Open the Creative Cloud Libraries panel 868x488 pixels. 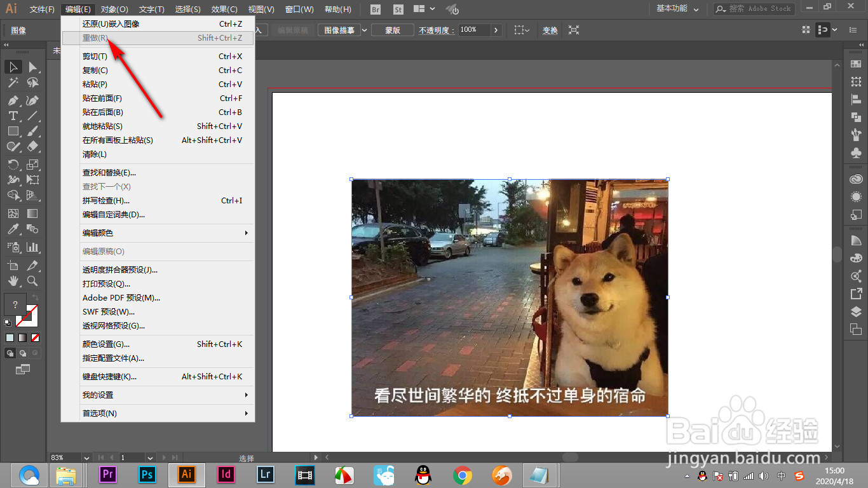point(856,179)
